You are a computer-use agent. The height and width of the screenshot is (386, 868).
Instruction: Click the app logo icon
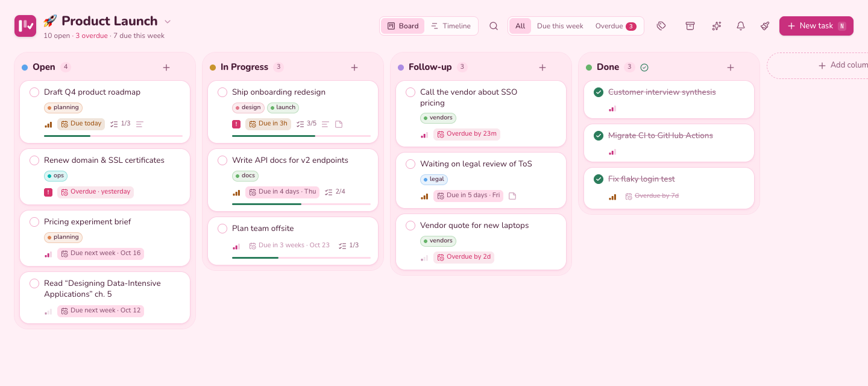pos(25,26)
